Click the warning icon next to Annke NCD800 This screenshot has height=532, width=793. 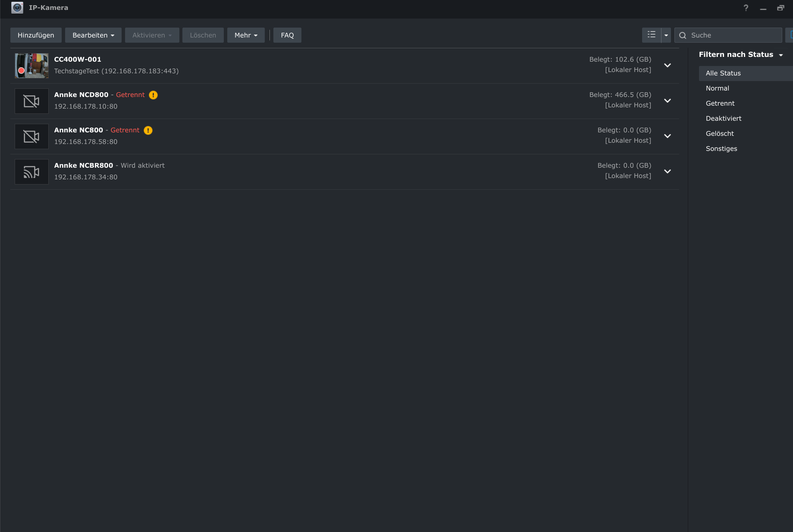click(x=153, y=95)
